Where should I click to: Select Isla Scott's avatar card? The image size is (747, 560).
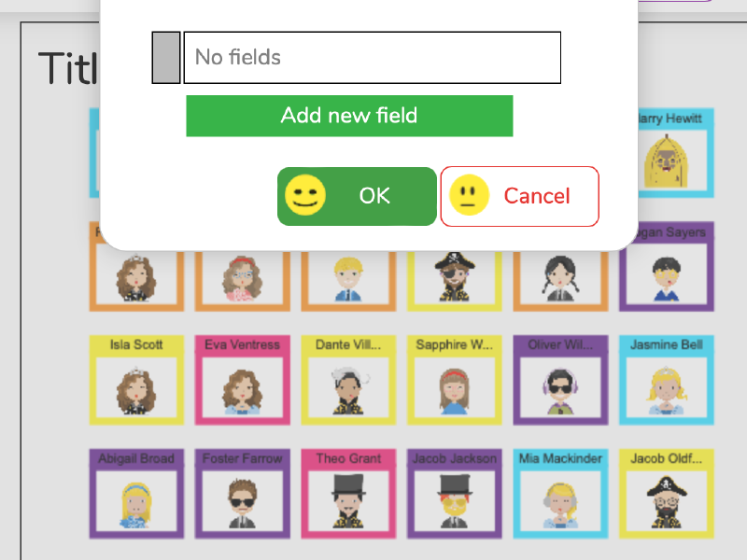(136, 380)
